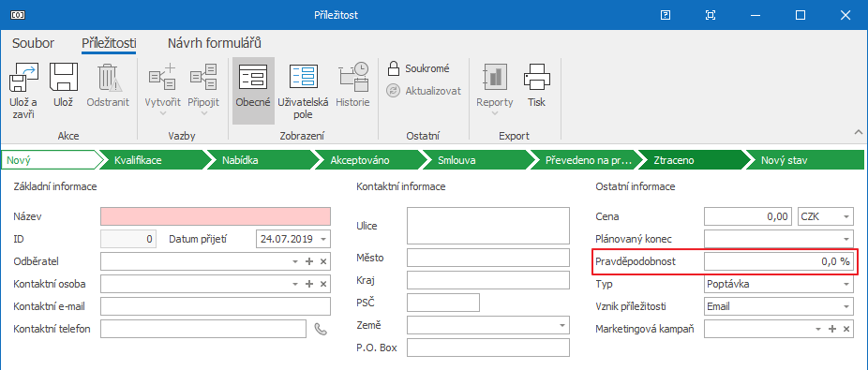Click the Ulož a zavři save-and-close icon
Image resolution: width=868 pixels, height=370 pixels.
23,77
